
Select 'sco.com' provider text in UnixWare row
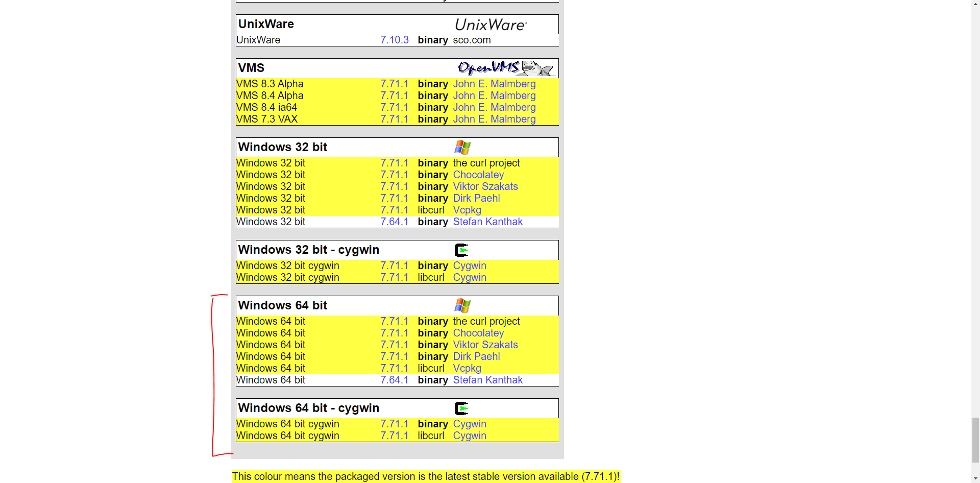pyautogui.click(x=472, y=40)
